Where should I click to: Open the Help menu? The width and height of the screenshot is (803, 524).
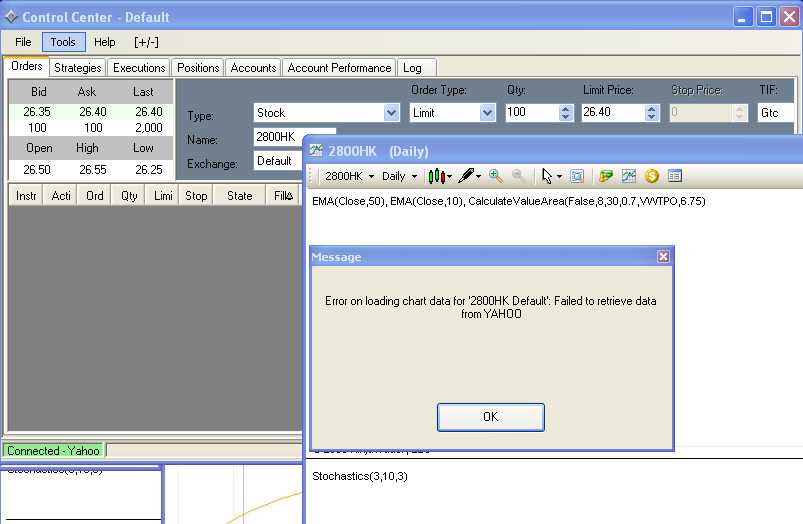[104, 42]
